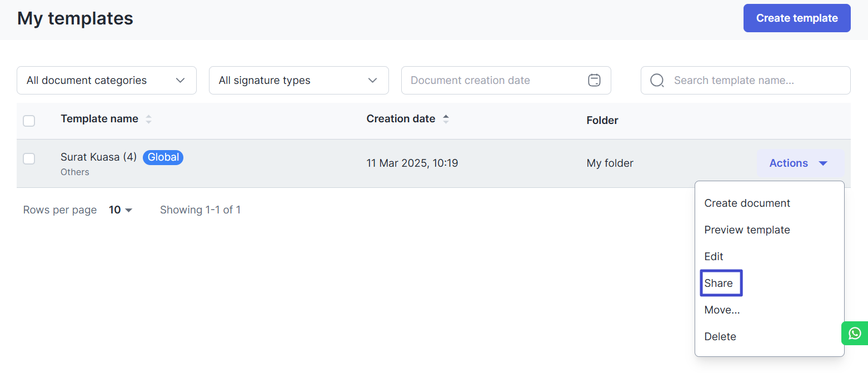The image size is (868, 373).
Task: Pick Move... from the actions menu
Action: [722, 310]
